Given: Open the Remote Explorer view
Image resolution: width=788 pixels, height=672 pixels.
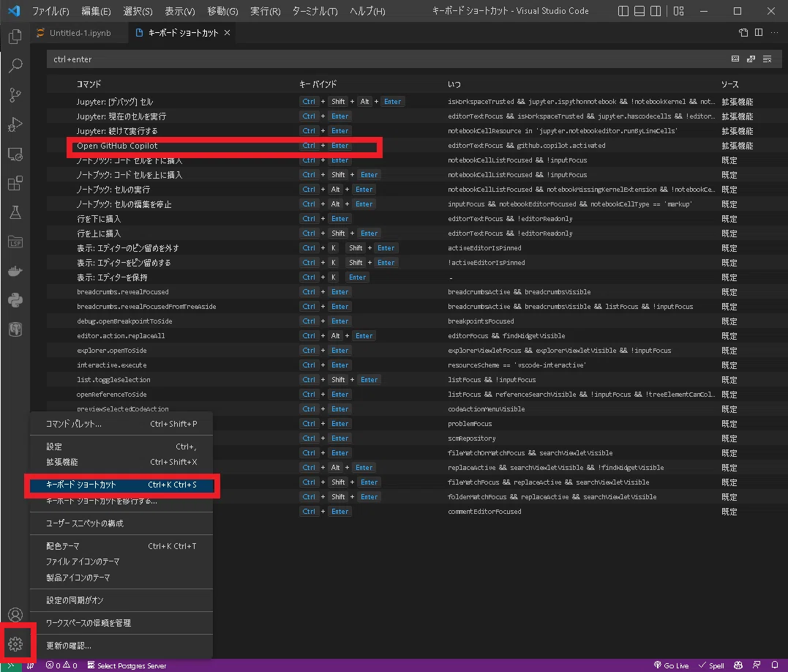Looking at the screenshot, I should pos(15,154).
